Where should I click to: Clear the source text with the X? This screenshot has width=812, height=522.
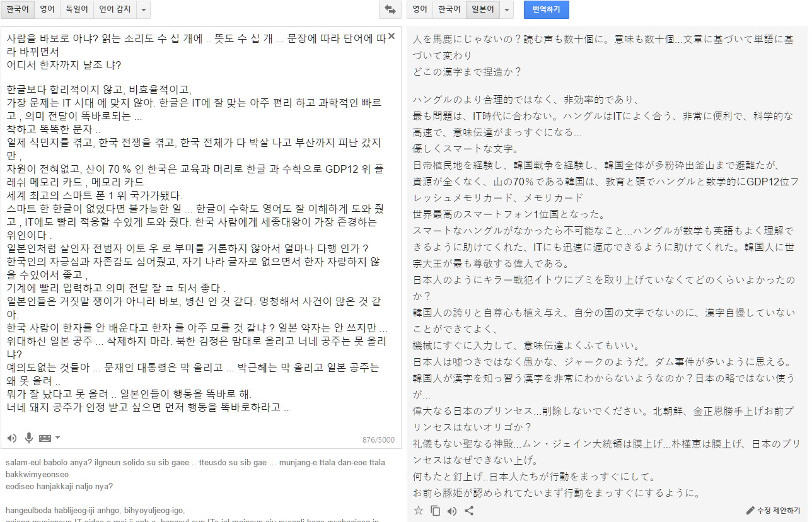click(x=391, y=37)
